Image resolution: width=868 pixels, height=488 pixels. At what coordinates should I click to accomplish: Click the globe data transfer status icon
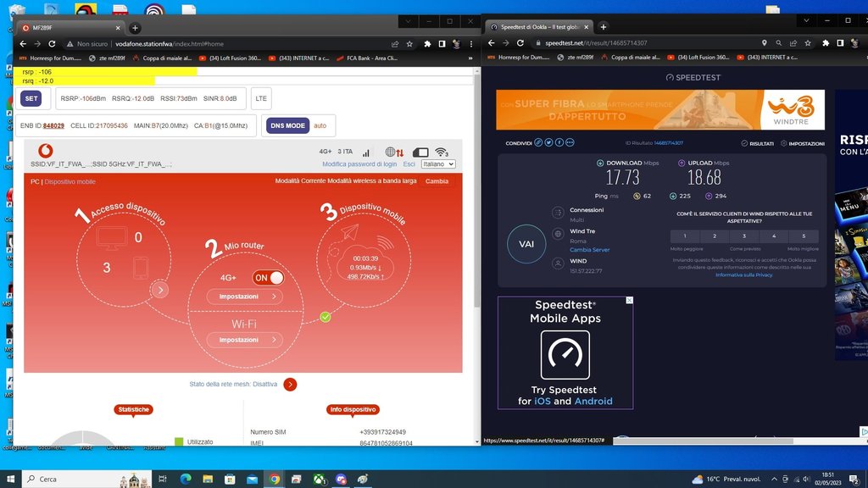394,152
